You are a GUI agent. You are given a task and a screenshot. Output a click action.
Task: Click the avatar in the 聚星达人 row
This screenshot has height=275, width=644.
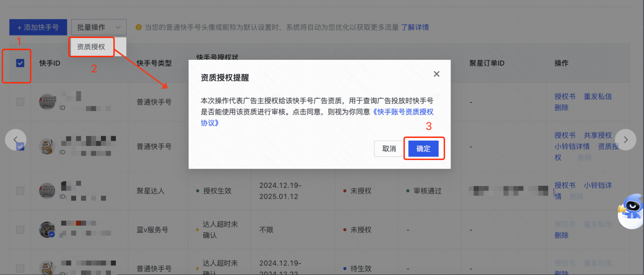(x=47, y=191)
